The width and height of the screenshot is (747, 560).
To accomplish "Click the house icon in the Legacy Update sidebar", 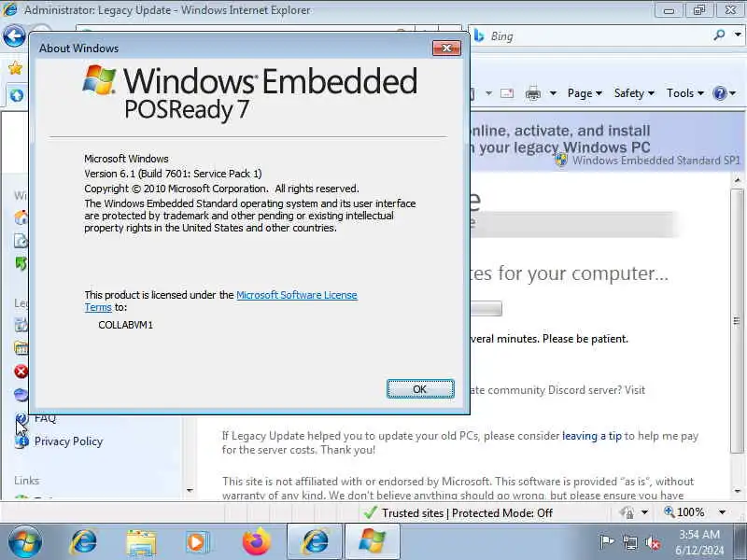I will click(21, 217).
